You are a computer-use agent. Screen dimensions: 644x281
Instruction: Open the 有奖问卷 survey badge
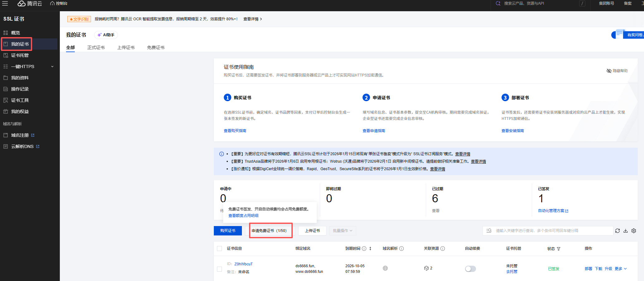pos(628,35)
